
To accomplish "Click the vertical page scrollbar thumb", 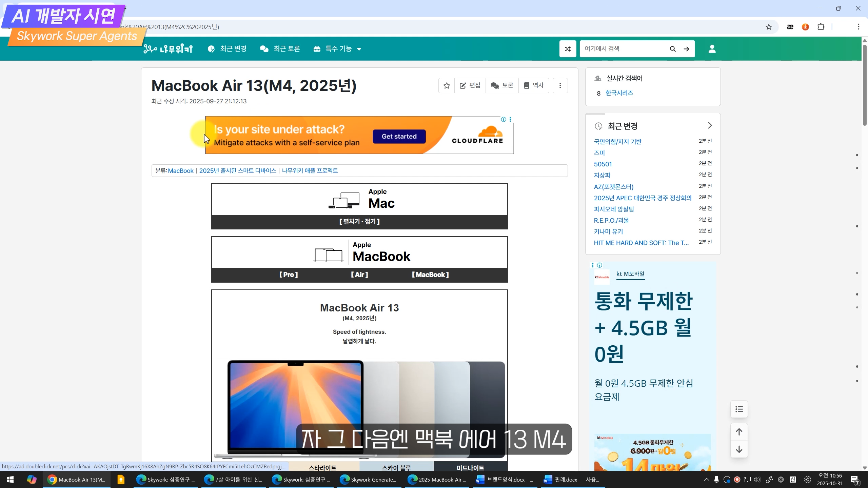I will [x=865, y=85].
